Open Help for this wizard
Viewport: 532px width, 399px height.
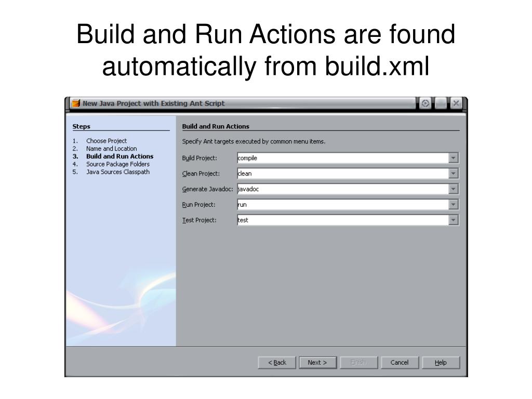pyautogui.click(x=441, y=362)
